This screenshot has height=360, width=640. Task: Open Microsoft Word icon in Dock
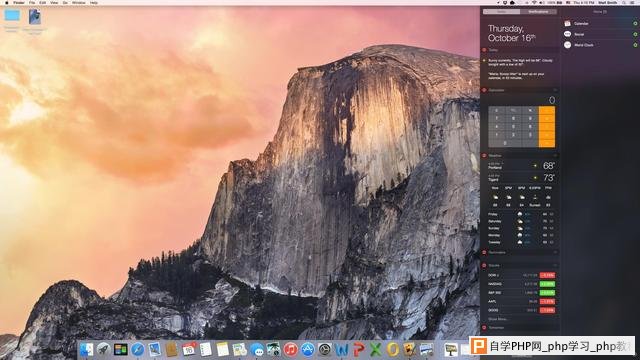click(342, 349)
